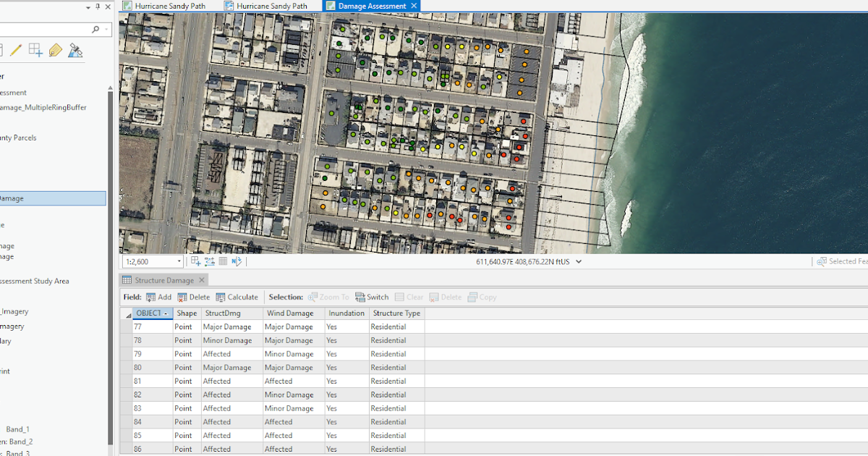868x456 pixels.
Task: Click the search magnifier in the Contents pane
Action: click(x=95, y=29)
